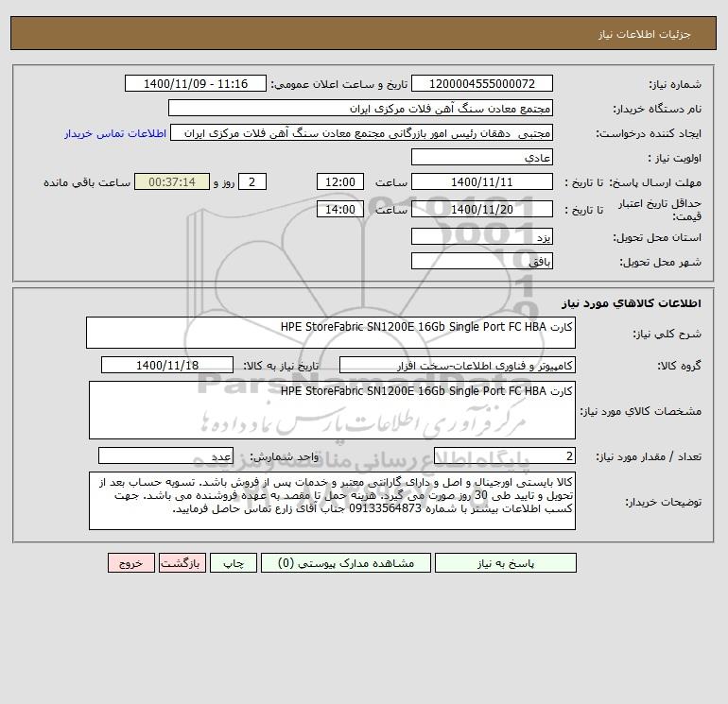Click the label 'مشخصات کالای مورد نیاز:'
Image resolution: width=728 pixels, height=704 pixels.
641,411
